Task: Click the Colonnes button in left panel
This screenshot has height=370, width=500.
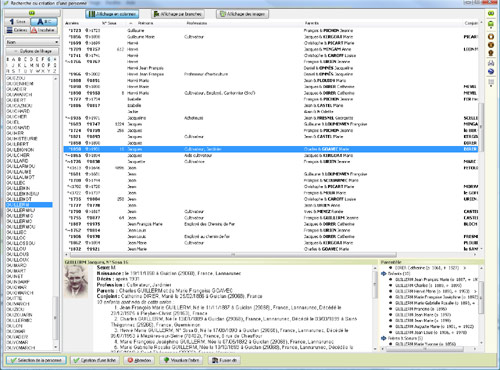Action: coord(18,30)
